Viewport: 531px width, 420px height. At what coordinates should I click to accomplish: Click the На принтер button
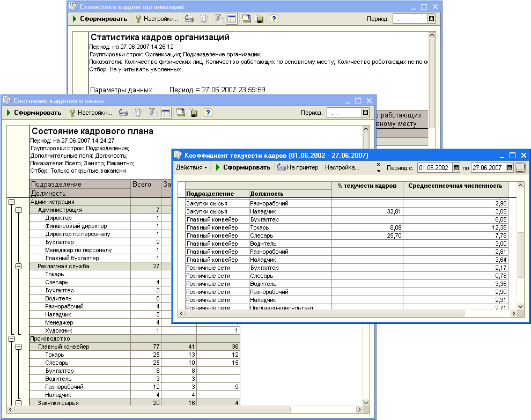click(298, 168)
